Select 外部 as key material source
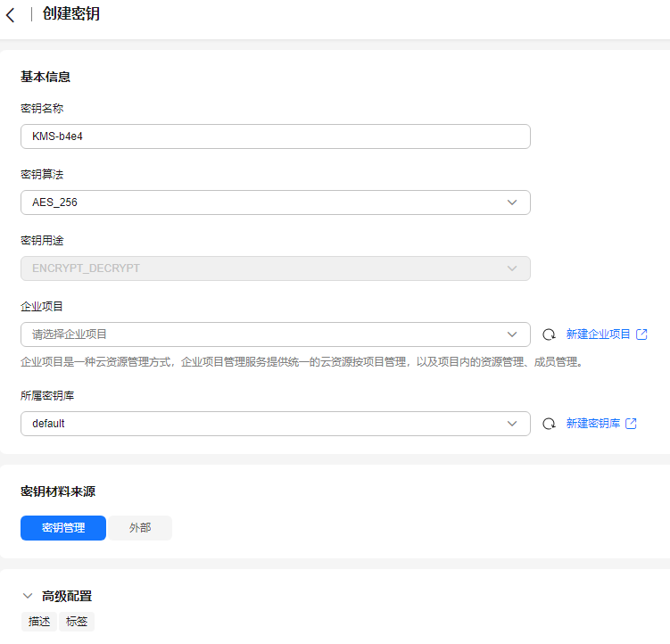This screenshot has height=644, width=670. [140, 528]
